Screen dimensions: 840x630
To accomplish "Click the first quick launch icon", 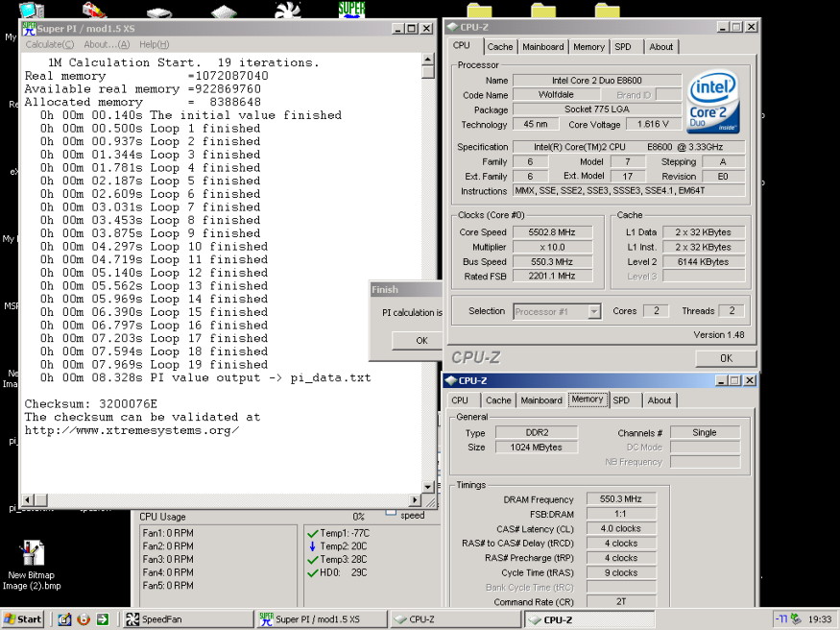I will 64,619.
